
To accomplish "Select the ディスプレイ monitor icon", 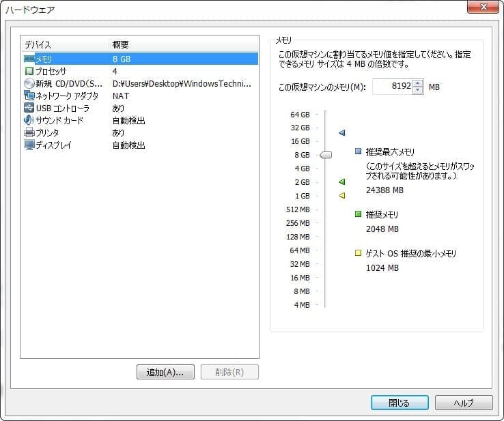I will pos(29,145).
